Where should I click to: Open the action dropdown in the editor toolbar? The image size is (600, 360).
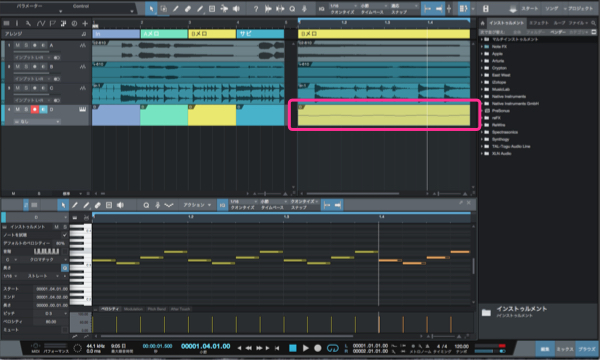(x=197, y=205)
